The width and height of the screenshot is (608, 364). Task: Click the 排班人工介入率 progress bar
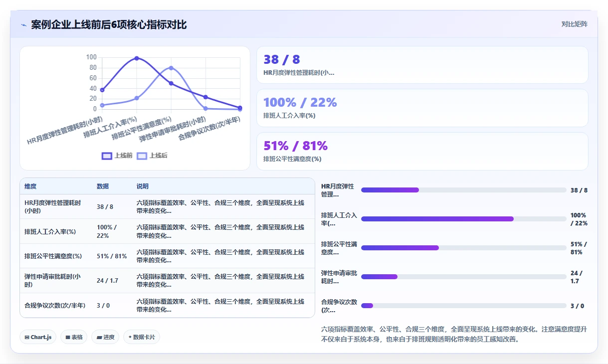463,219
